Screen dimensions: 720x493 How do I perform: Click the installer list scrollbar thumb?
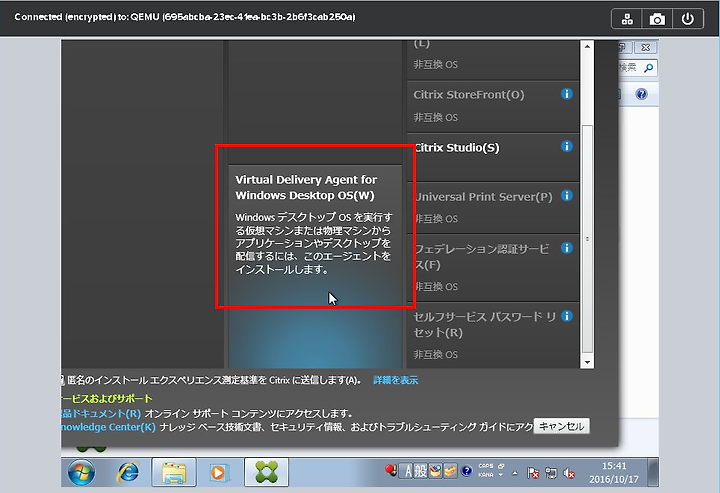point(587,239)
